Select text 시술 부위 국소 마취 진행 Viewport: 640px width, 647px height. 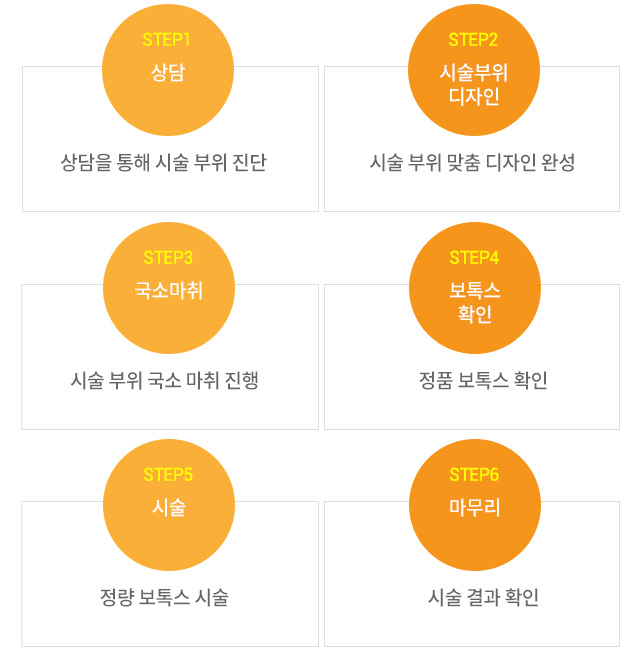[164, 380]
